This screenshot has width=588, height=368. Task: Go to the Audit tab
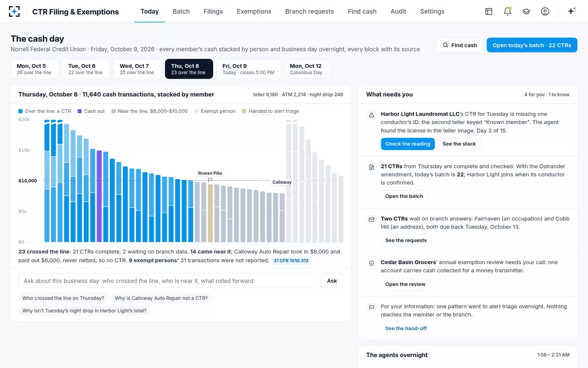[398, 11]
